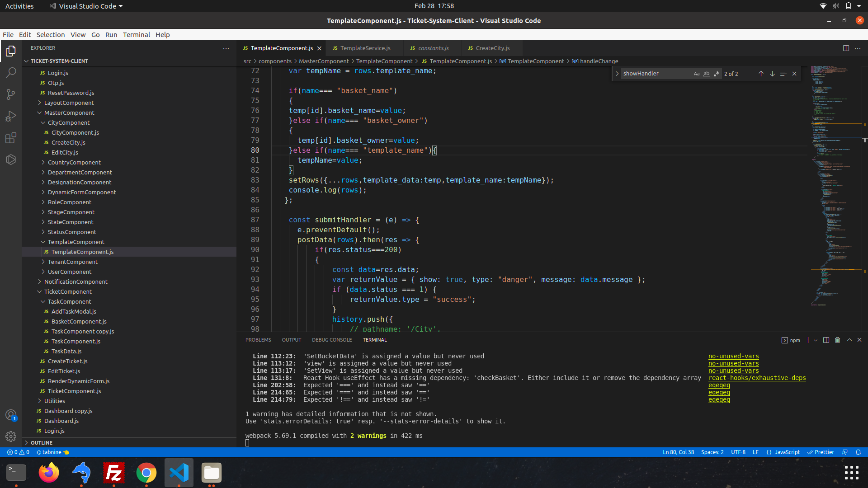Expand the RoleComponent folder

(x=70, y=202)
